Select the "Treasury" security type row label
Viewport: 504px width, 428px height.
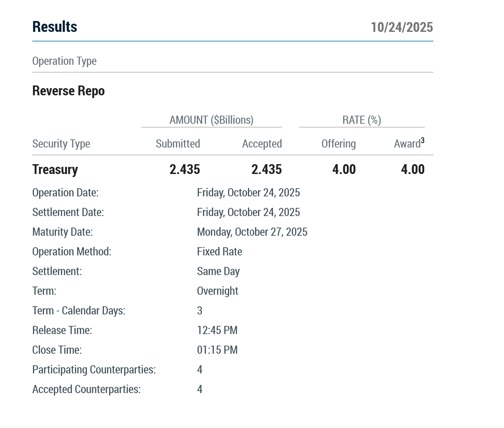click(x=55, y=169)
